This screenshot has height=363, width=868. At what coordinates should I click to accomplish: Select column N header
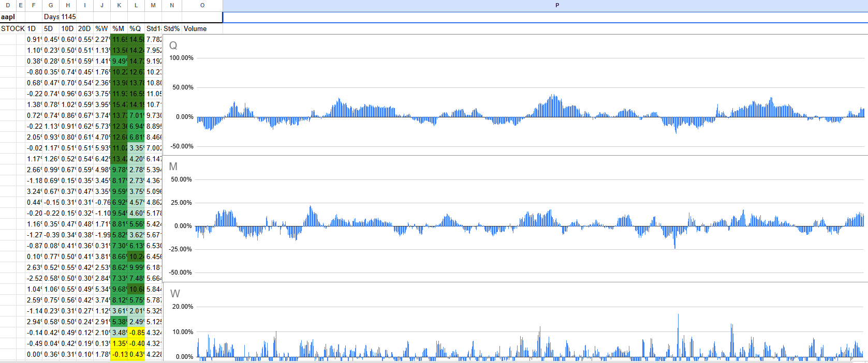point(172,5)
